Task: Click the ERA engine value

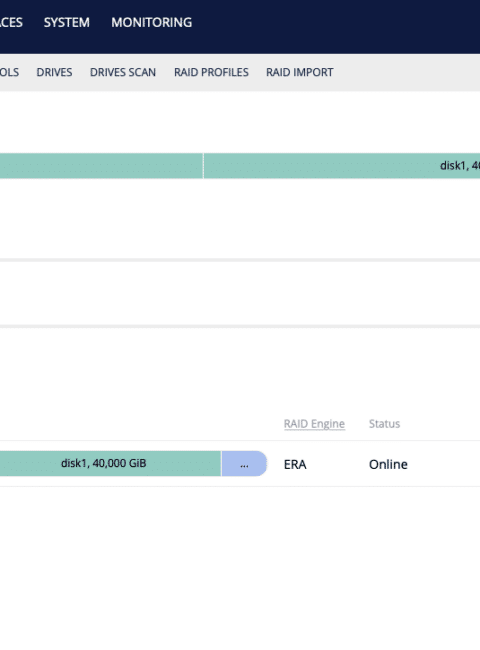Action: click(295, 464)
